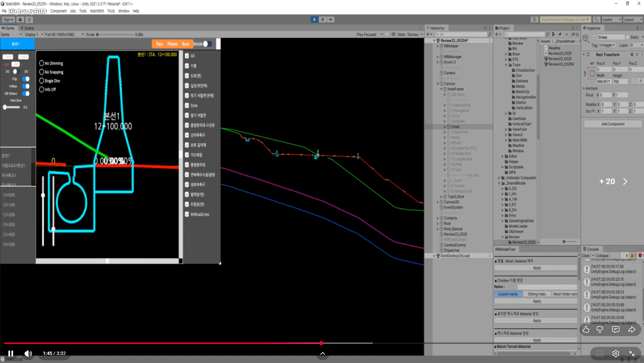
Task: Click the orange Plane button
Action: point(172,44)
